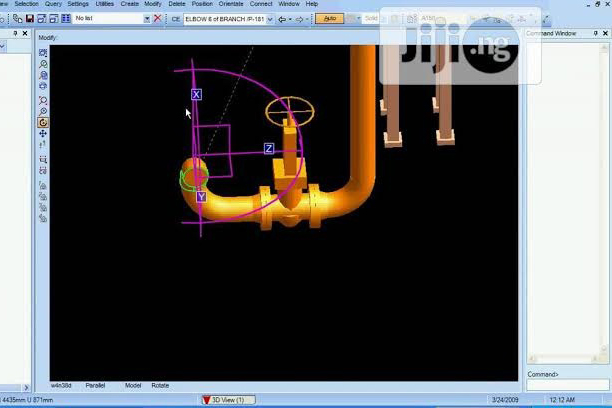The image size is (612, 408).
Task: Select the zoom in/out magnifier tool
Action: pyautogui.click(x=43, y=112)
